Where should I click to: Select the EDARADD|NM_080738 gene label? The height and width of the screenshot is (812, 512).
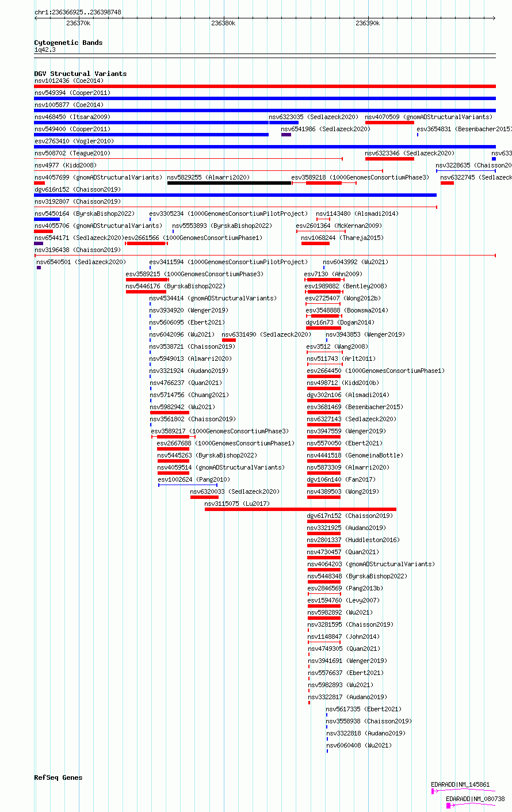[475, 799]
